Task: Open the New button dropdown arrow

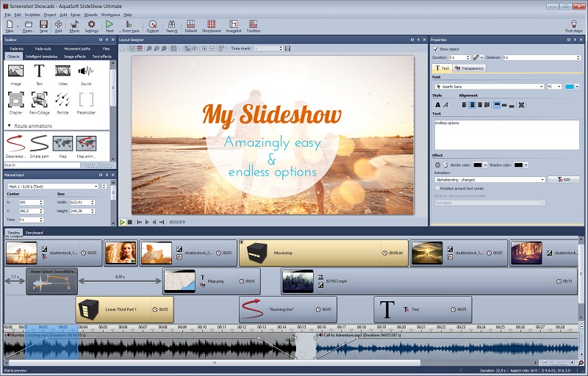Action: pos(18,26)
